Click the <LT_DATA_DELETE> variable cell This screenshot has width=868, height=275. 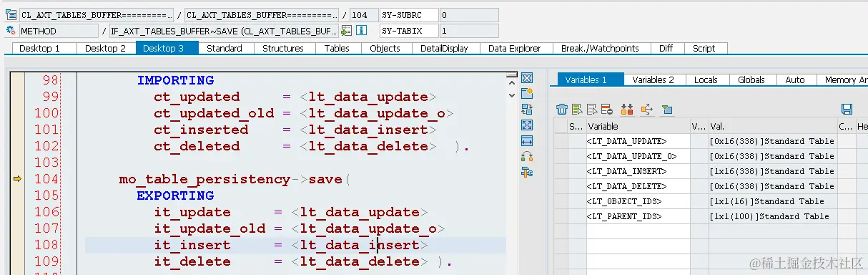point(638,186)
